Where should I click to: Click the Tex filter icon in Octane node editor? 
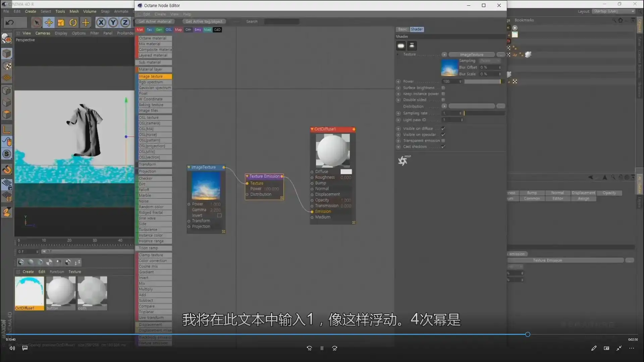point(149,30)
